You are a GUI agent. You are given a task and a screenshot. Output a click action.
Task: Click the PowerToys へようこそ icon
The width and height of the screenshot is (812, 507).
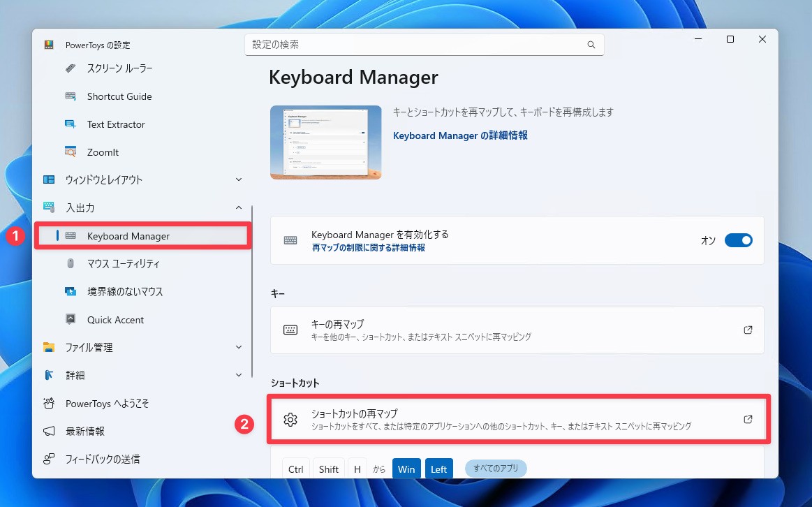[x=49, y=403]
